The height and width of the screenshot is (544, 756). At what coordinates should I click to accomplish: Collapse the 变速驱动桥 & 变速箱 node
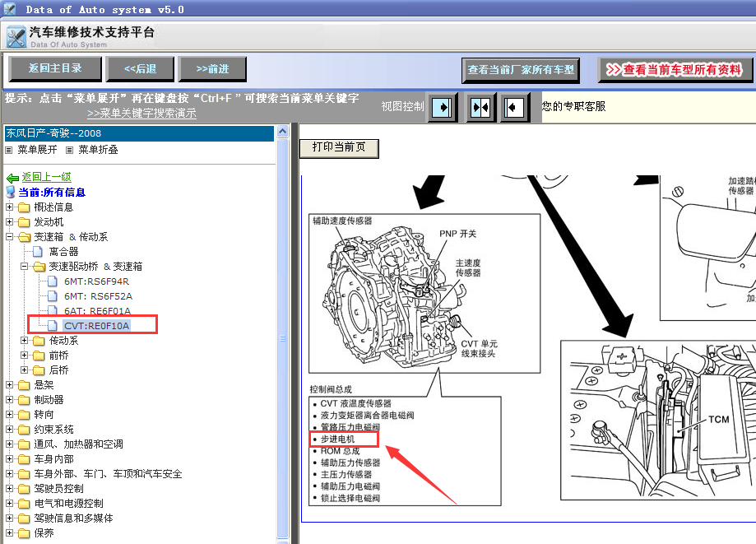[x=24, y=266]
